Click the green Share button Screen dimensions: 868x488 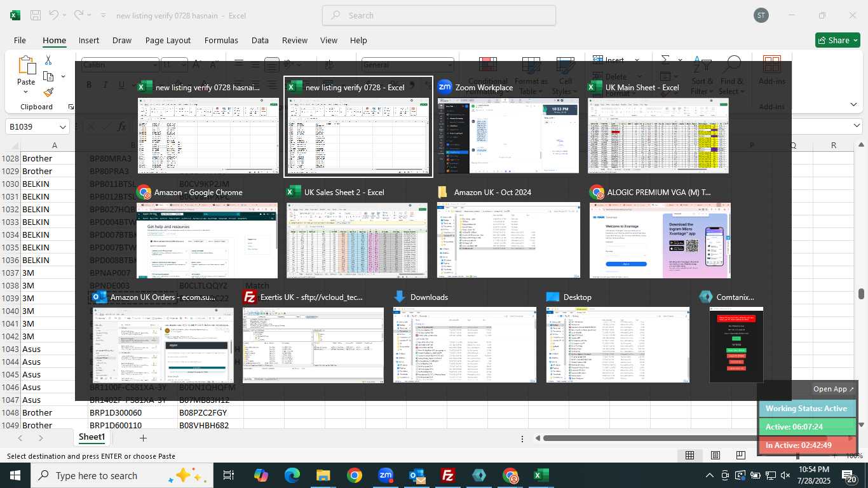[x=837, y=40]
